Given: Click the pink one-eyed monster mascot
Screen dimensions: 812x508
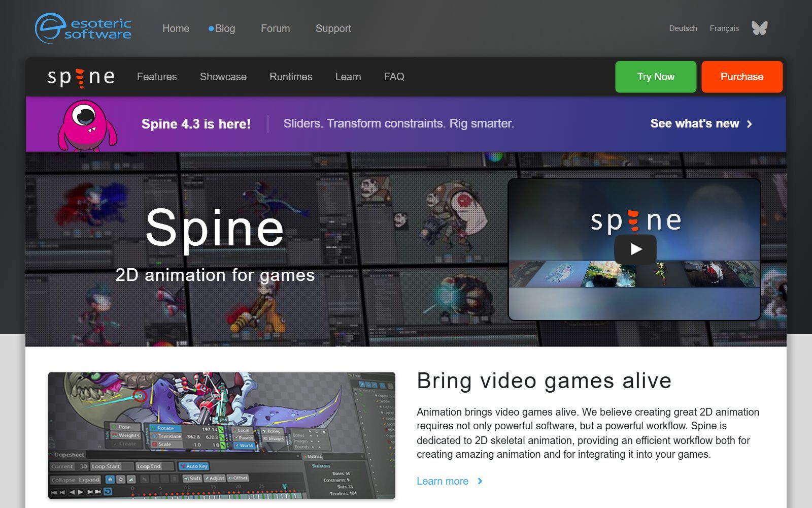Looking at the screenshot, I should [87, 125].
